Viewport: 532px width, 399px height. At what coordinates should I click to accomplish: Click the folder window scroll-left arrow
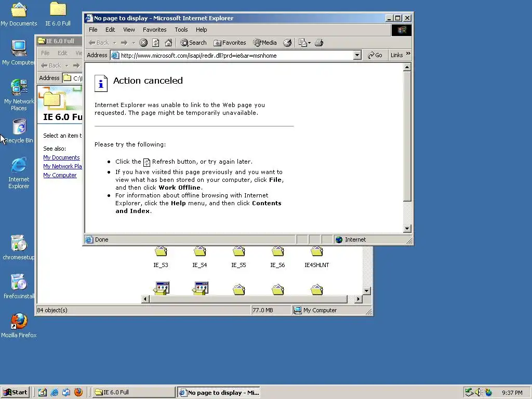click(x=145, y=299)
